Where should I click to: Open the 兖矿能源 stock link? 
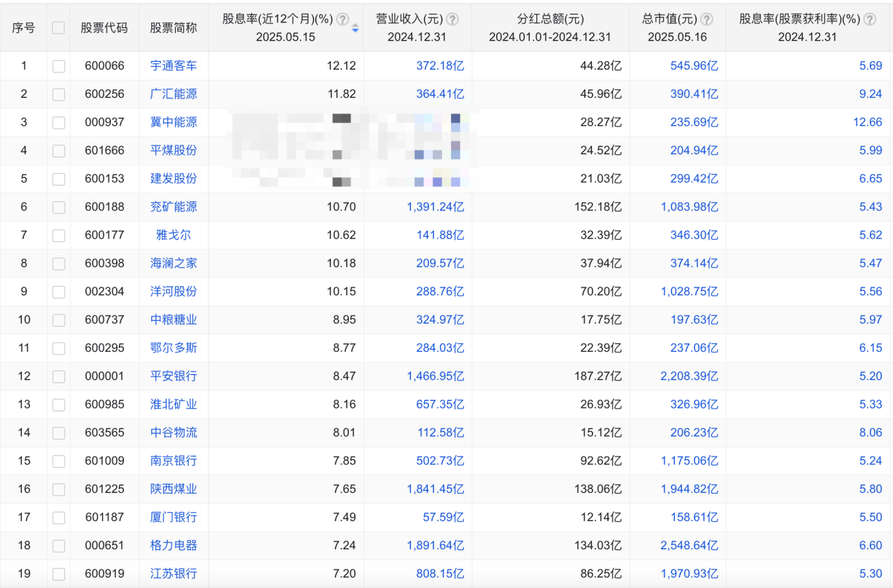click(174, 207)
